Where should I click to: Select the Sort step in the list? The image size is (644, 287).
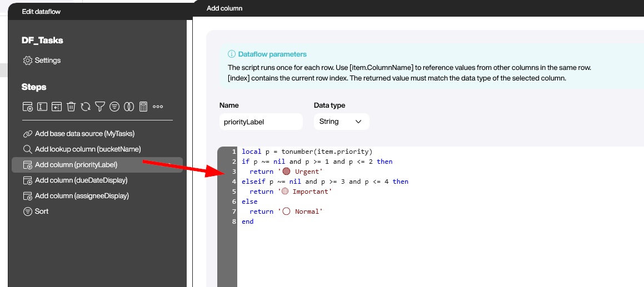[97, 212]
